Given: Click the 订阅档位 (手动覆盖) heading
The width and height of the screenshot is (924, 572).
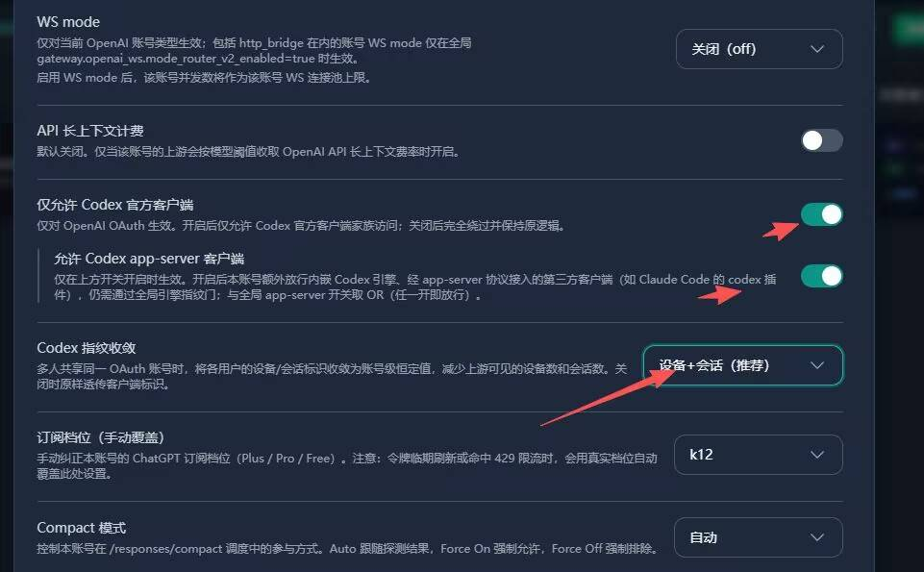Looking at the screenshot, I should 101,437.
